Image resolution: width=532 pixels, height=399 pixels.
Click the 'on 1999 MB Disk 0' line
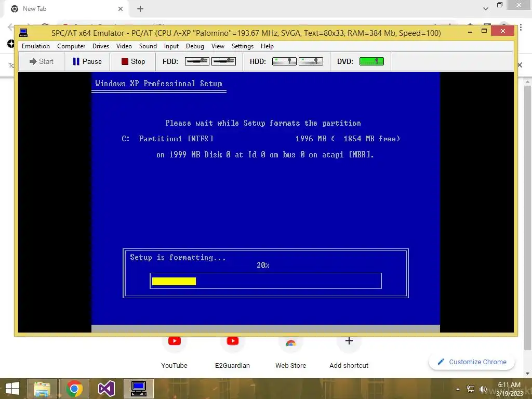coord(265,155)
